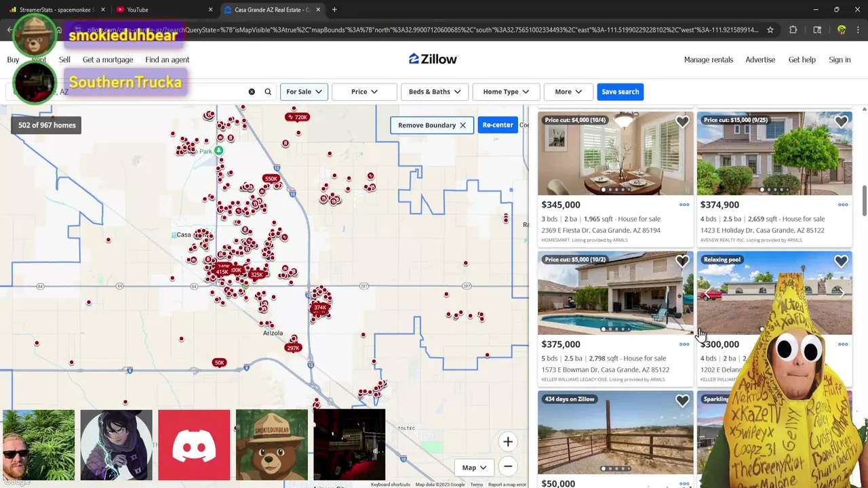Image resolution: width=868 pixels, height=488 pixels.
Task: Save the $374,900 Holiday Dr listing heart
Action: [x=841, y=122]
